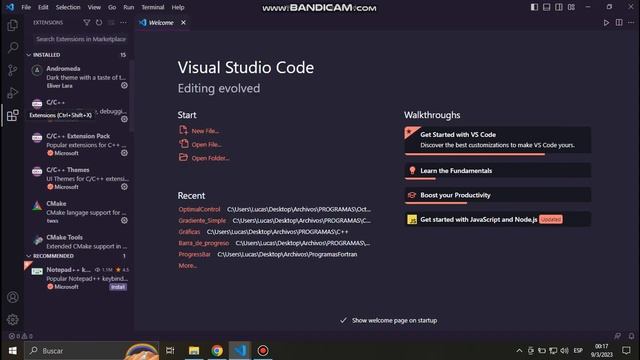
Task: Refresh the extensions list
Action: click(x=99, y=23)
